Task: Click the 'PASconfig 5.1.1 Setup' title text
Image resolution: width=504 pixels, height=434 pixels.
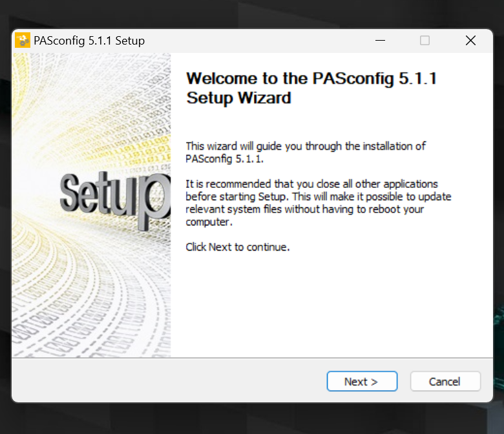Action: pos(89,41)
